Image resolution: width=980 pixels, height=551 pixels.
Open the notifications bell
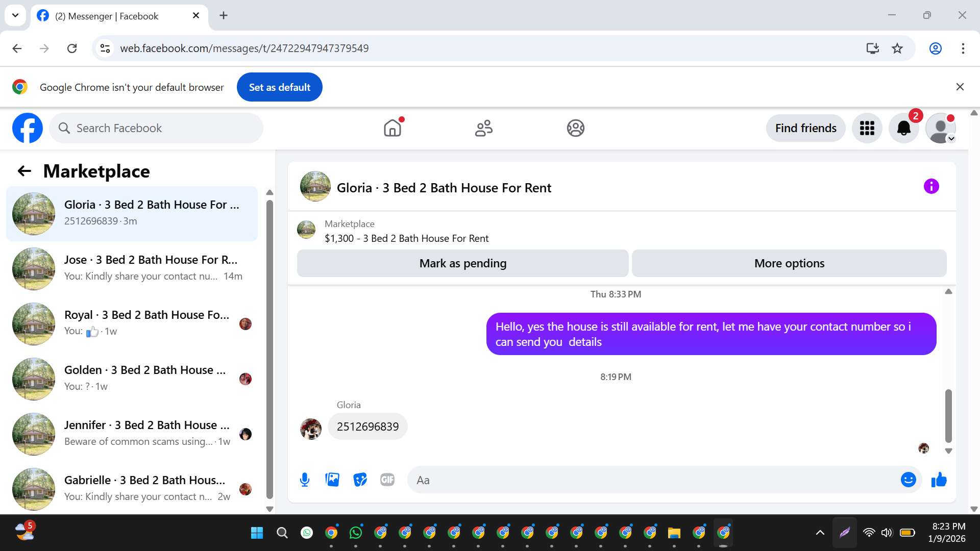tap(903, 128)
